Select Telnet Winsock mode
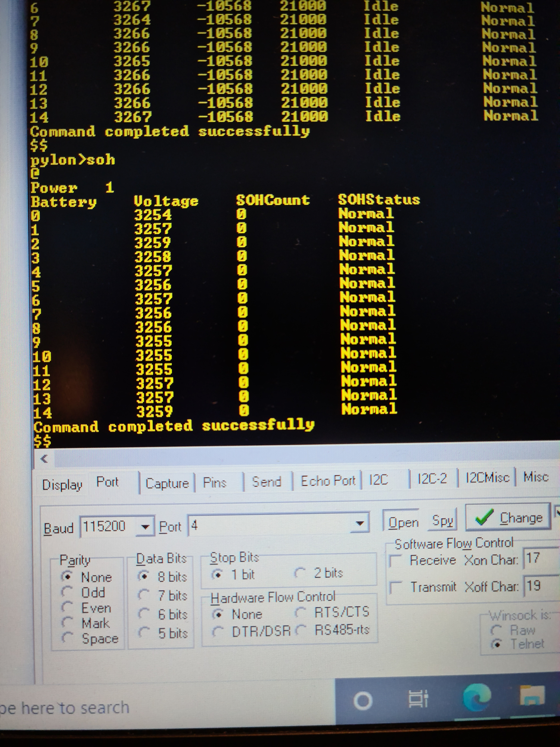The image size is (560, 747). coord(518,644)
